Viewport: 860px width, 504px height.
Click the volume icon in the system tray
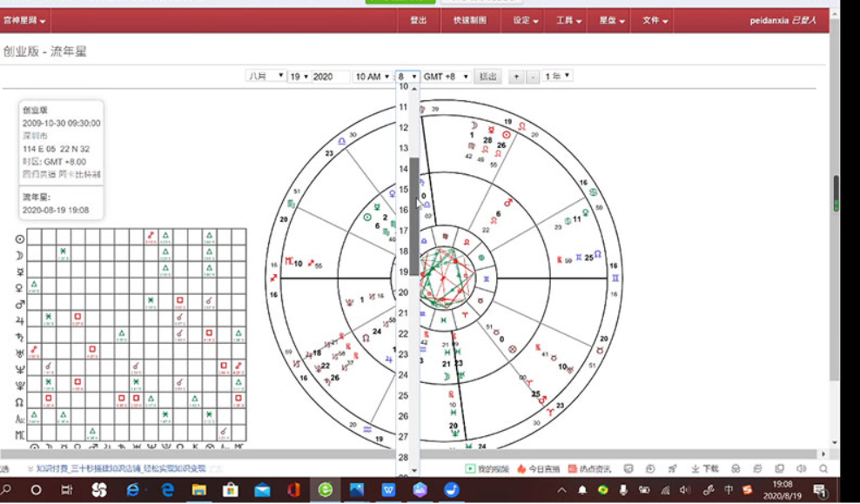pos(684,490)
